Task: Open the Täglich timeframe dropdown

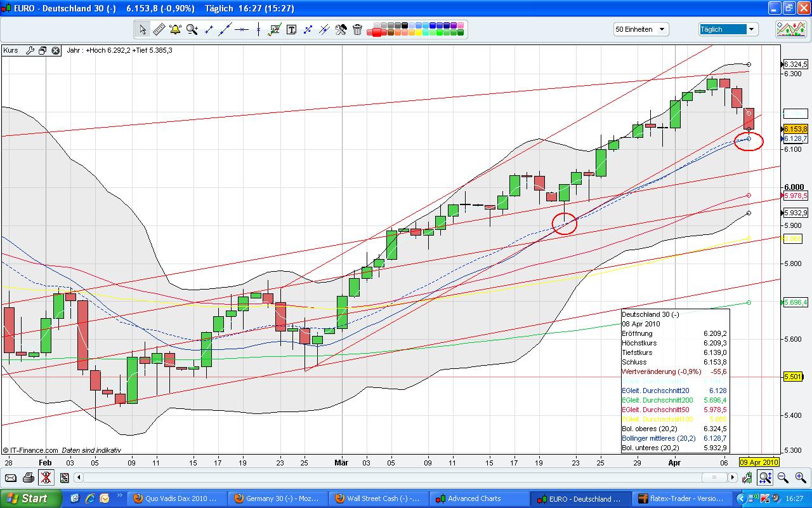Action: click(728, 29)
